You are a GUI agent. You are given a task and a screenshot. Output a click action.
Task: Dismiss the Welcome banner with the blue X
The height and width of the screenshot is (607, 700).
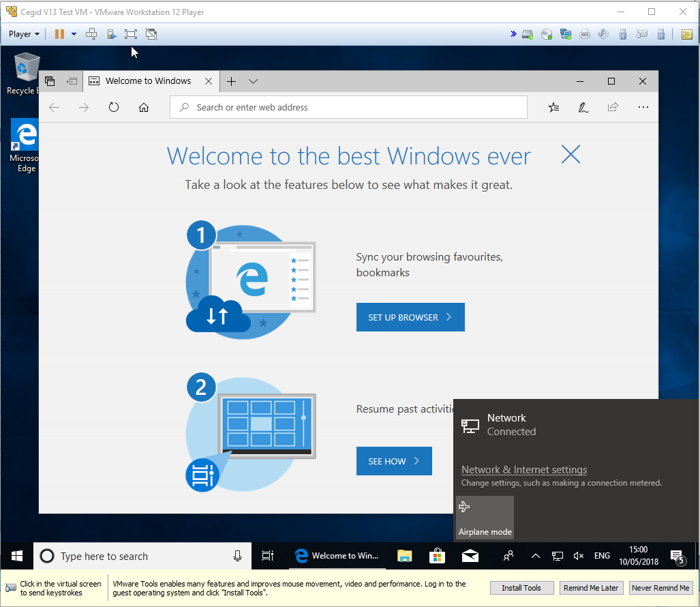(x=570, y=155)
